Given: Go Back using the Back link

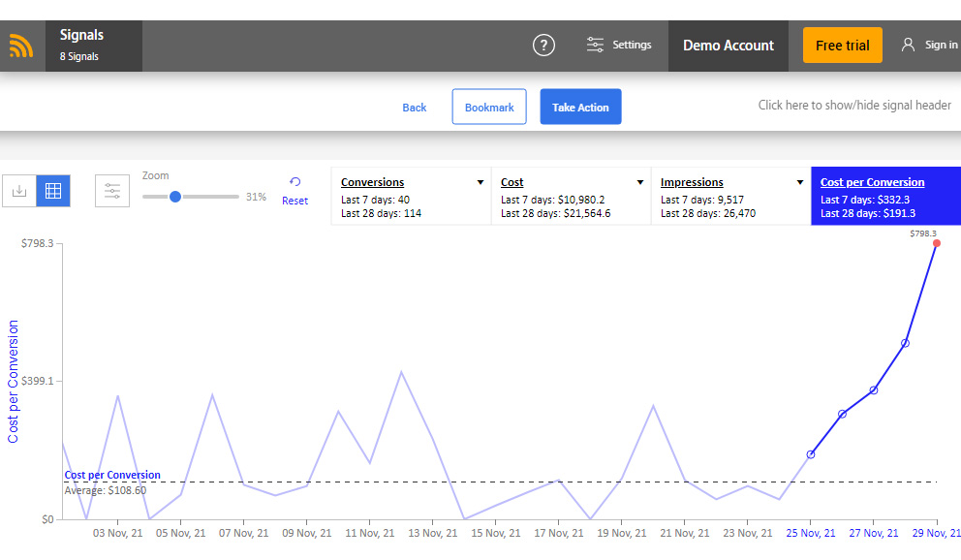Looking at the screenshot, I should click(x=415, y=108).
